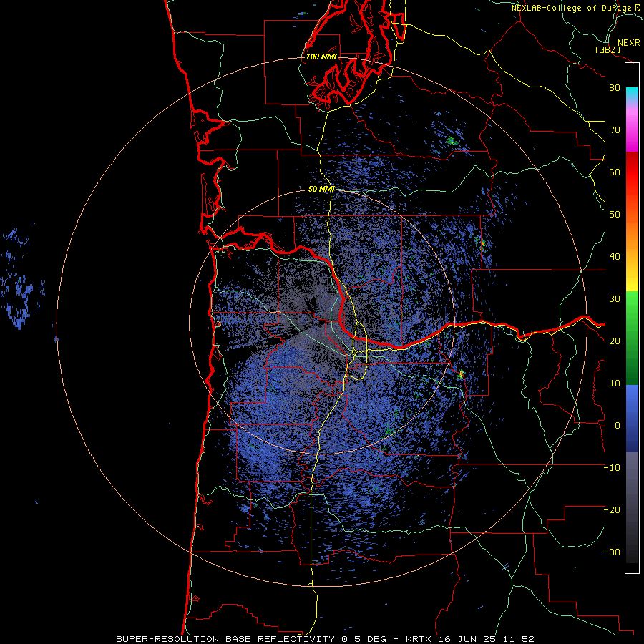Select the "NEXR" label above the scale
Image resolution: width=644 pixels, height=644 pixels.
(628, 43)
